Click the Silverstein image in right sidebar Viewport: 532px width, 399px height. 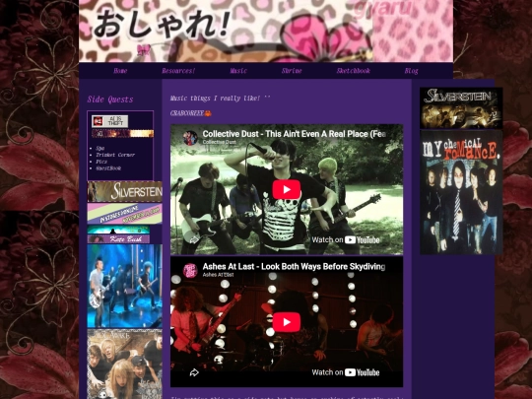461,108
